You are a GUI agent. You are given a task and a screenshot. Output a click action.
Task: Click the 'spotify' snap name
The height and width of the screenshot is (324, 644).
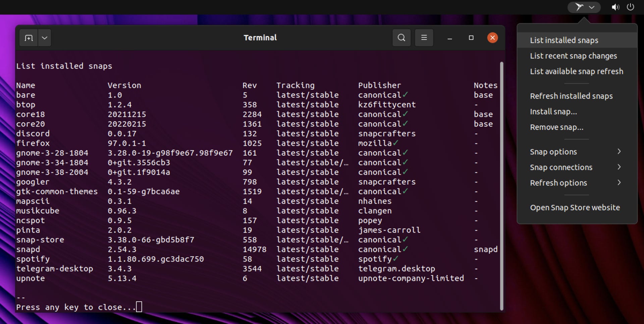pyautogui.click(x=33, y=259)
